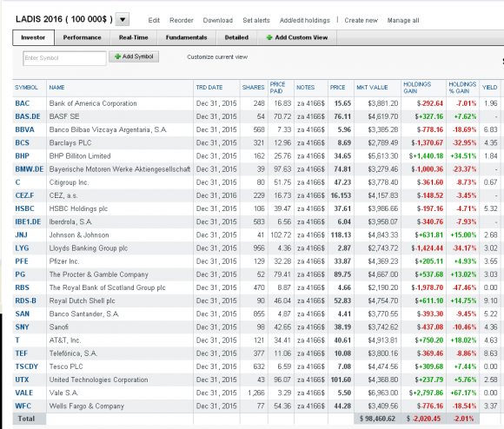Viewport: 504px width, 429px height.
Task: Select the Investor tab
Action: (x=33, y=37)
